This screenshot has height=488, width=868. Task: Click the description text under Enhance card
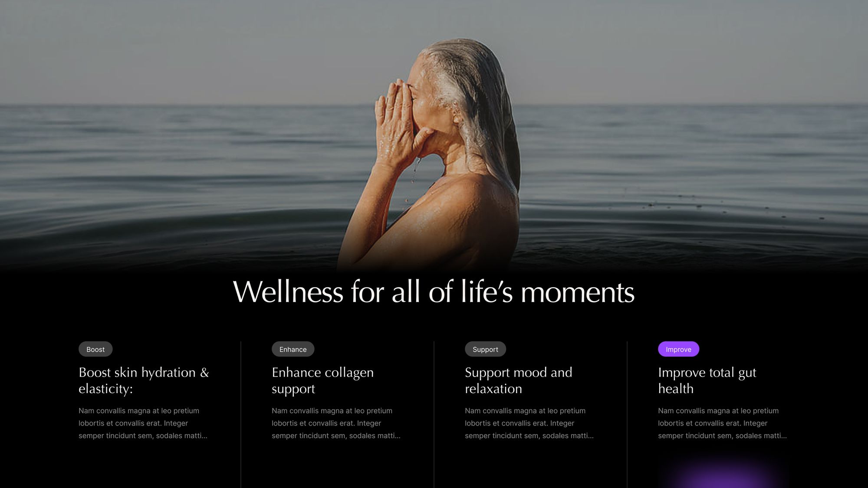(336, 423)
